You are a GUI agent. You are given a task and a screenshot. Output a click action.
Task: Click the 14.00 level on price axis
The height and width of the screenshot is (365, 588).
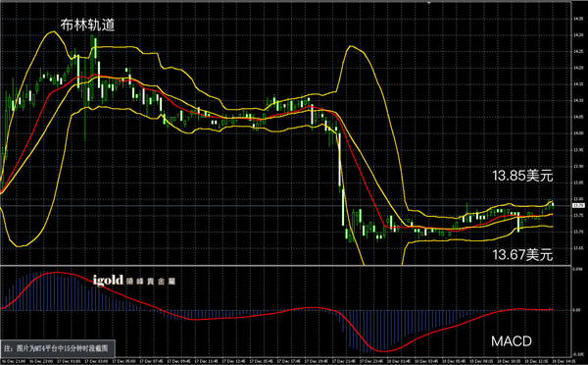click(x=578, y=133)
